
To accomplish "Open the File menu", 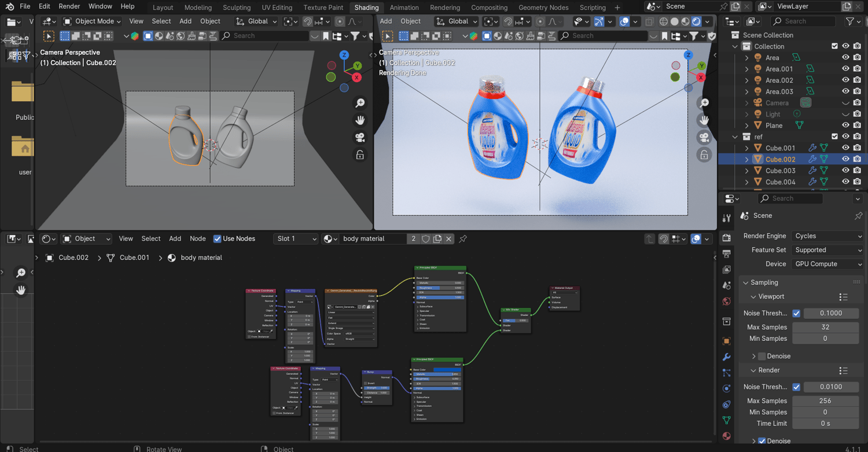I will pos(25,6).
